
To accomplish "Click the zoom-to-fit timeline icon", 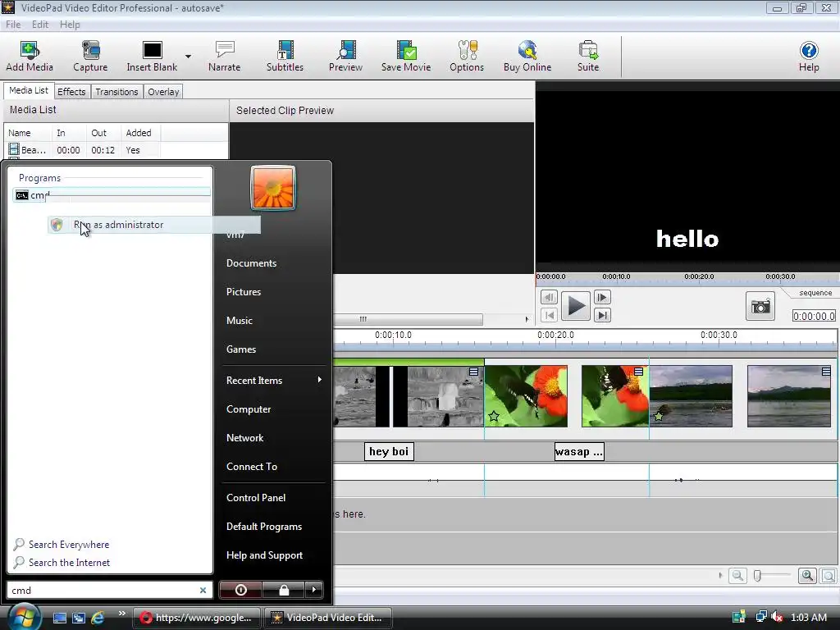I will point(829,576).
